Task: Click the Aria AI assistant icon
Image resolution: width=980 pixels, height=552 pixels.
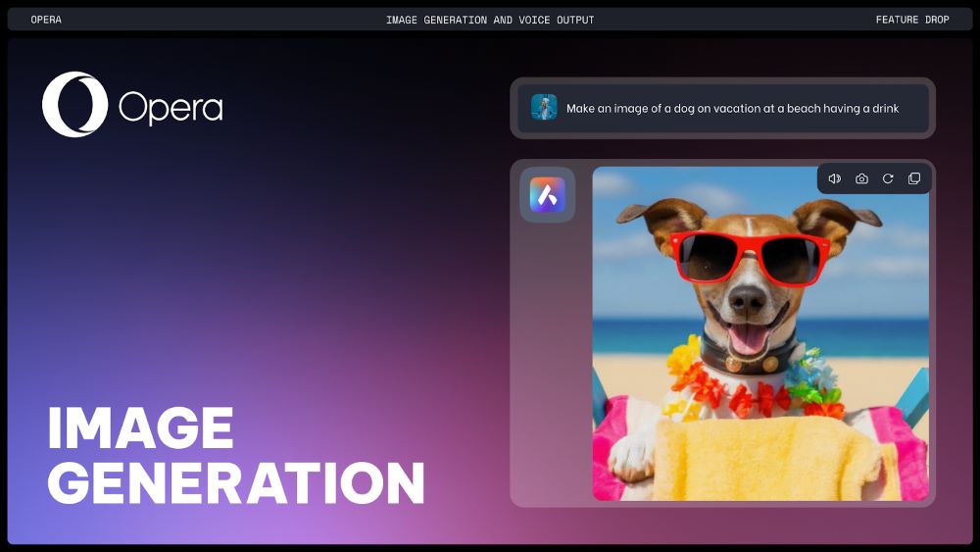Action: (548, 194)
